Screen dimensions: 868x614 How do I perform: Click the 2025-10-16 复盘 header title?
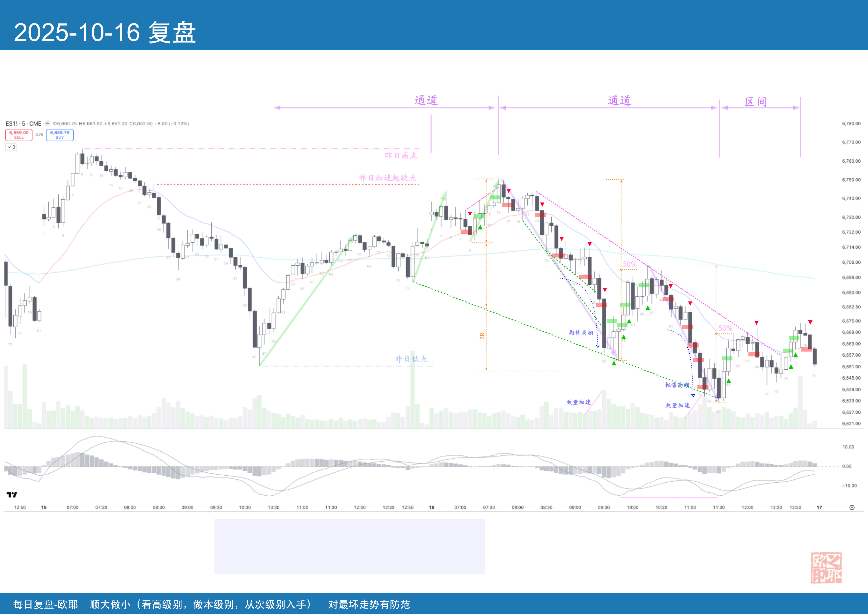(105, 32)
